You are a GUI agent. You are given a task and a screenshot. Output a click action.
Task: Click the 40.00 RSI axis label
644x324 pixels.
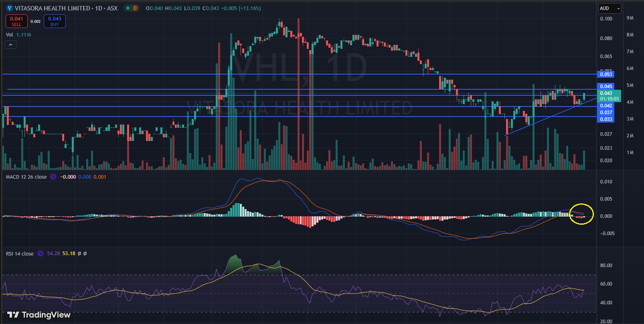point(606,303)
